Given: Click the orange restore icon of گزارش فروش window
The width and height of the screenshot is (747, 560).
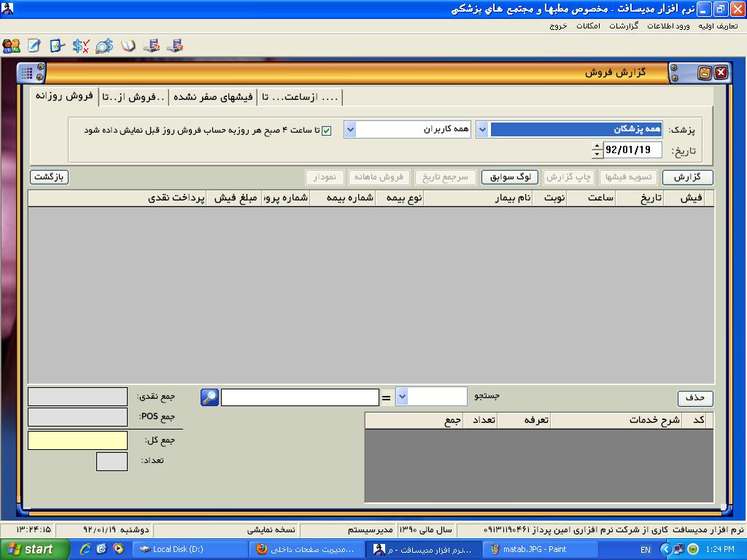Looking at the screenshot, I should [x=704, y=73].
